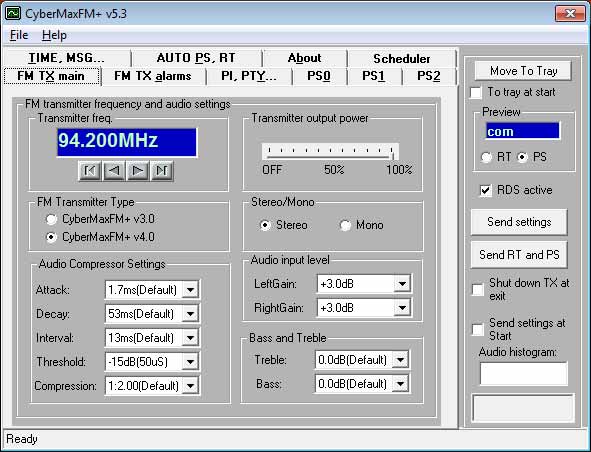Viewport: 591px width, 452px height.
Task: Step transmitter frequency down with left arrow
Action: click(x=114, y=171)
